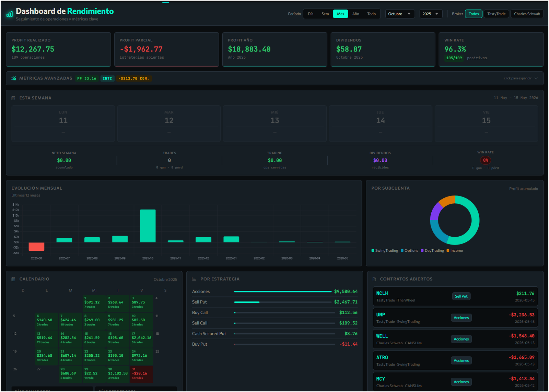
Task: Click the 2025-10 bar in the monthly chart
Action: pos(148,226)
